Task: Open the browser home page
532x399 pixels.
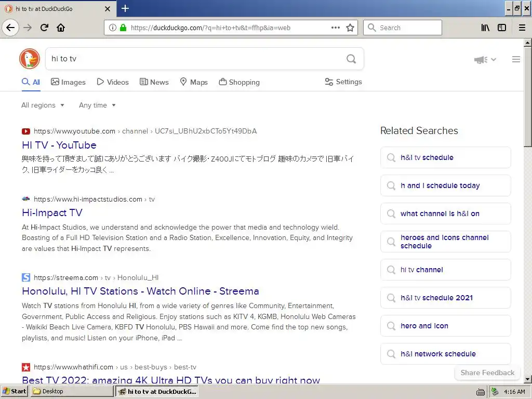Action: point(61,28)
